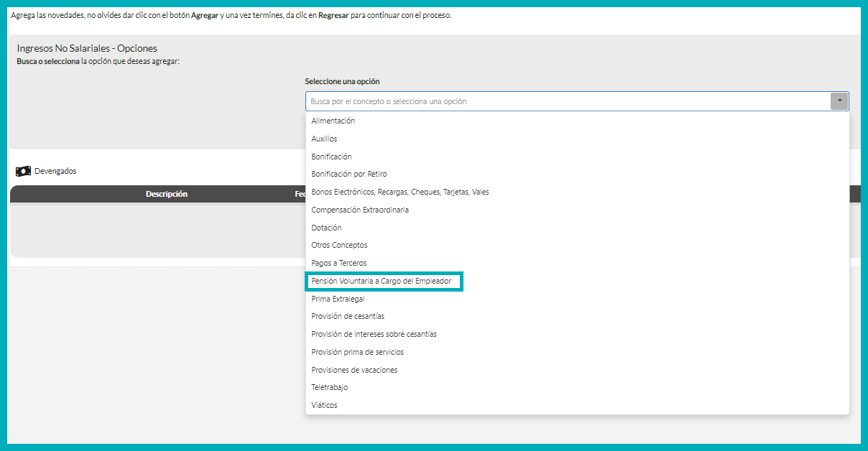Click the Ingresos No Salariales - Opciones heading
This screenshot has width=868, height=451.
point(87,49)
